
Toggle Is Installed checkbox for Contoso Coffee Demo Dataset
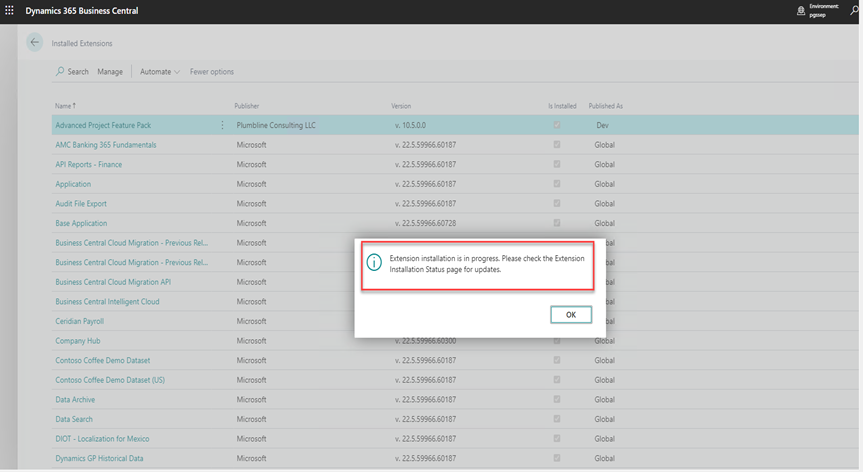[x=557, y=360]
